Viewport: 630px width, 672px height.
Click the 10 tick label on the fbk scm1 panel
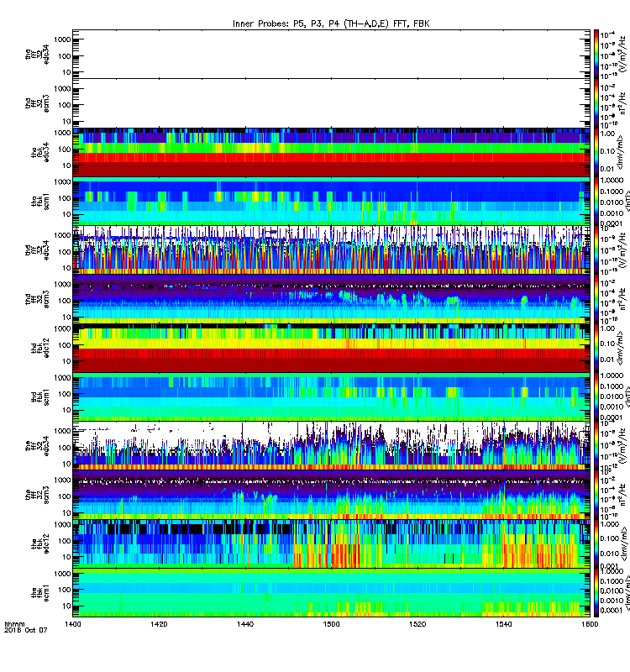[x=66, y=606]
